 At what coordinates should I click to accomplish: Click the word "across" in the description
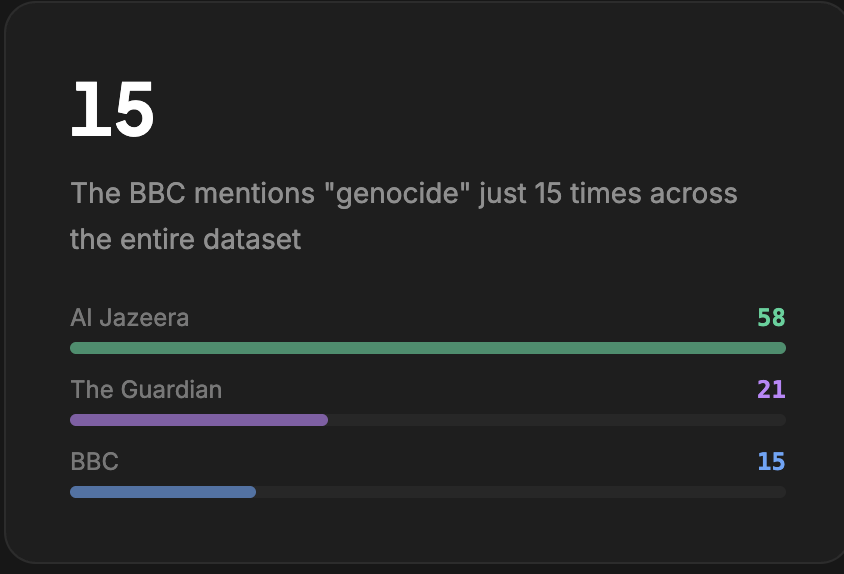(x=693, y=193)
